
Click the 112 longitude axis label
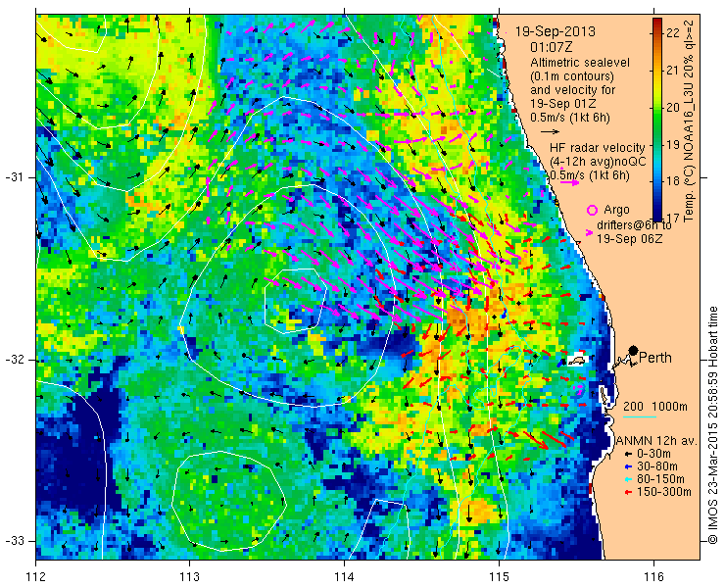pos(36,577)
